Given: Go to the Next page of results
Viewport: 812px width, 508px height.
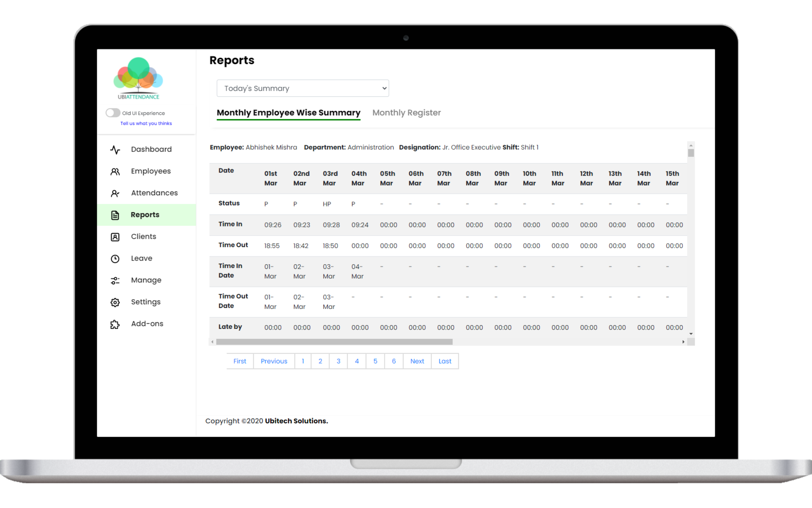Looking at the screenshot, I should point(417,361).
